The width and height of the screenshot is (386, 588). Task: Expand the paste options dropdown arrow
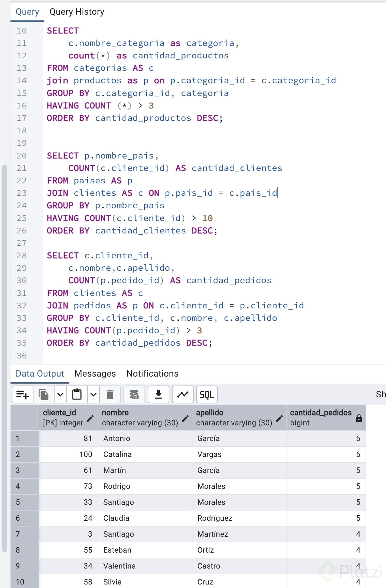93,394
